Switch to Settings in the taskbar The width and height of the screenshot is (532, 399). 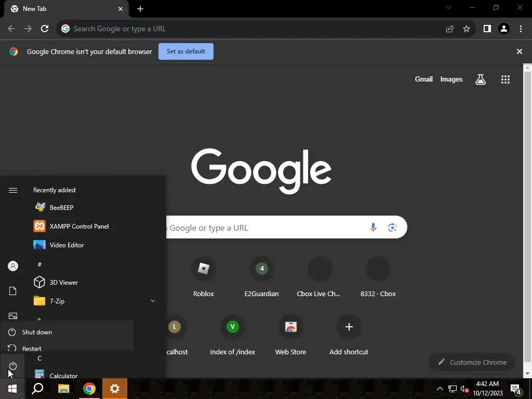pos(115,389)
